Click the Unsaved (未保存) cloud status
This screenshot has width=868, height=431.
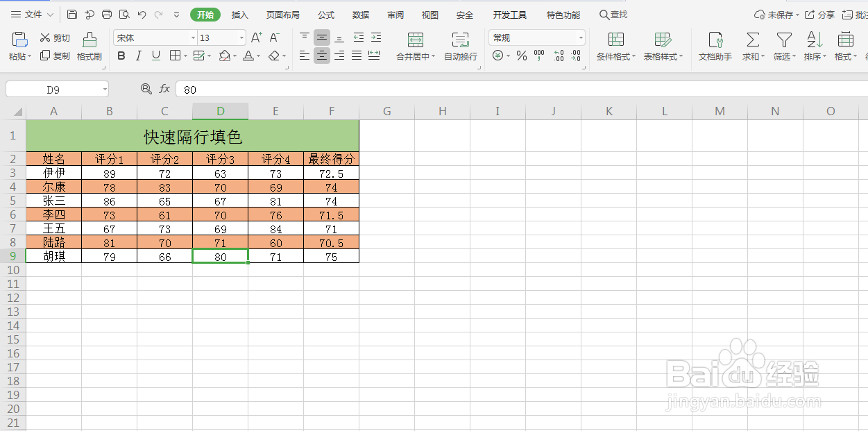pos(776,15)
